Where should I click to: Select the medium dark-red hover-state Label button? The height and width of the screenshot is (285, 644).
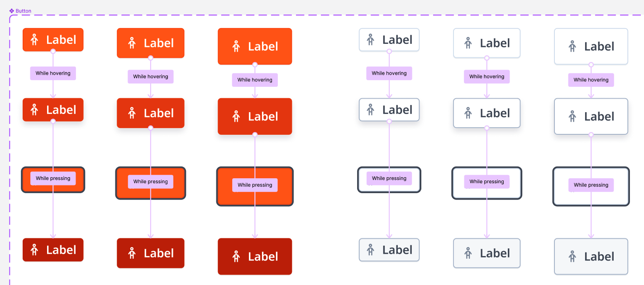pos(151,113)
